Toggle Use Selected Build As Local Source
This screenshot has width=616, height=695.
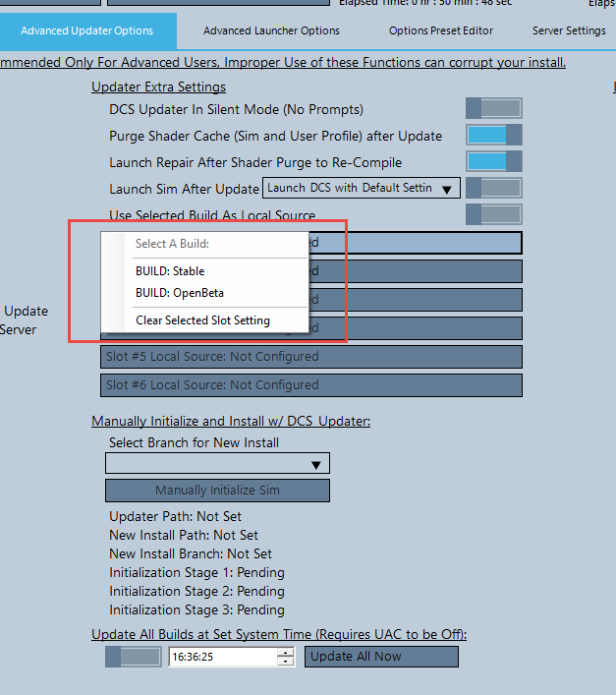pyautogui.click(x=494, y=215)
